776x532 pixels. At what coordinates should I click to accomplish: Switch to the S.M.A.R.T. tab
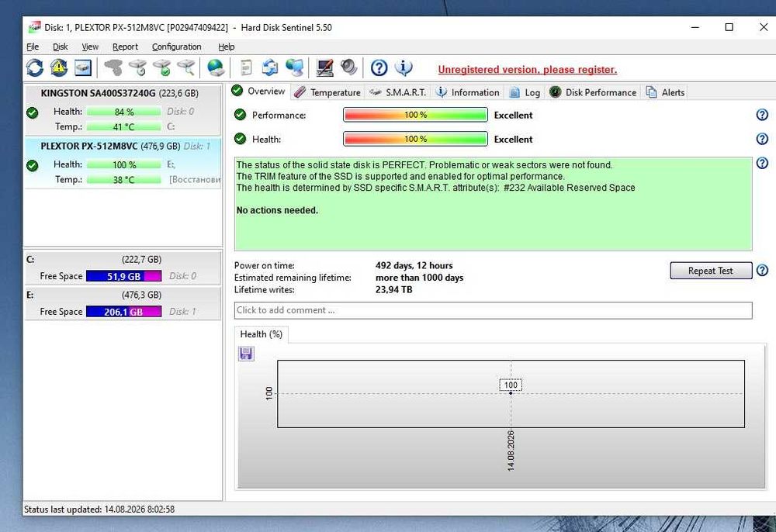pyautogui.click(x=398, y=92)
